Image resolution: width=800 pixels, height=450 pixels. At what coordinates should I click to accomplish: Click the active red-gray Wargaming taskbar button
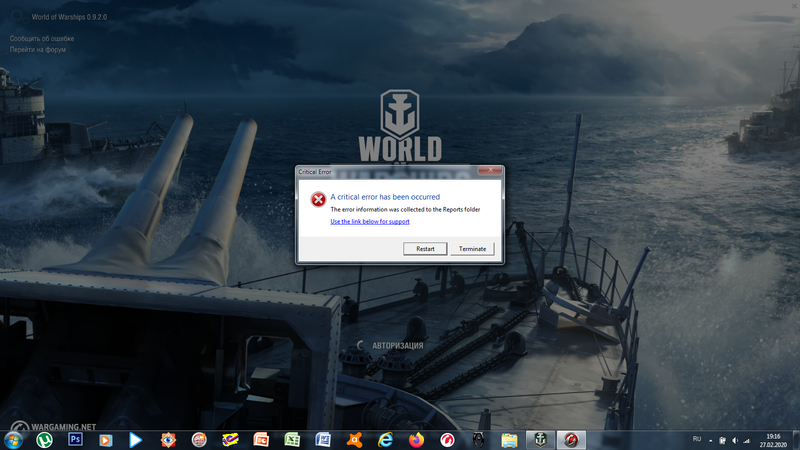click(571, 440)
